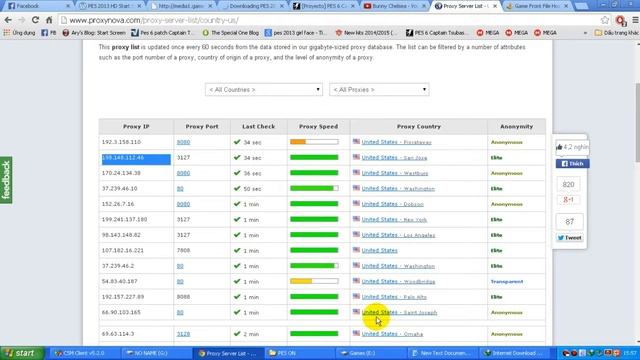Open the FB bookmark

pyautogui.click(x=49, y=33)
